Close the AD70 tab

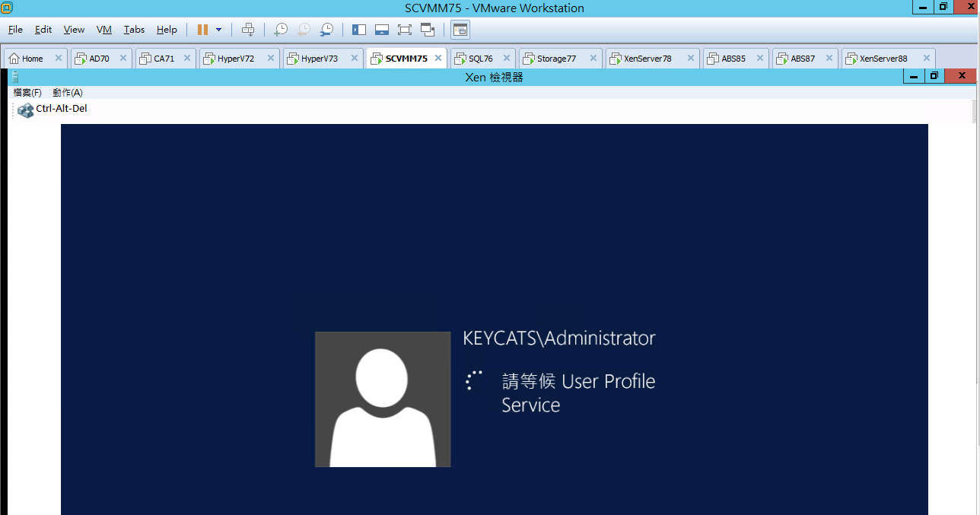pyautogui.click(x=123, y=58)
